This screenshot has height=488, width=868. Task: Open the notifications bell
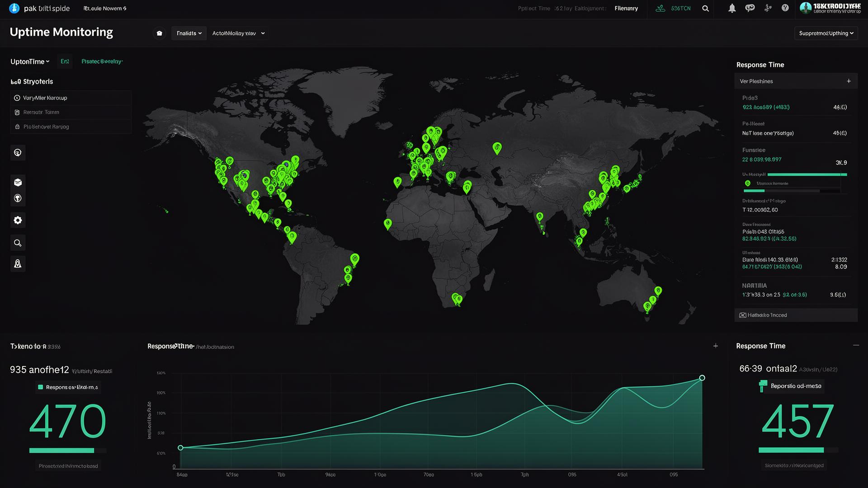tap(732, 8)
